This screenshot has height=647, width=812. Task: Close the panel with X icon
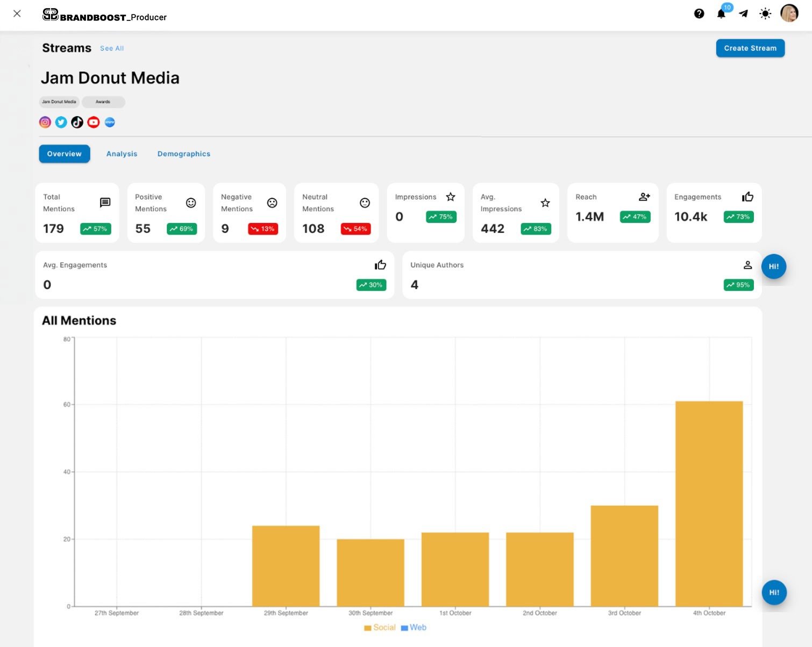pyautogui.click(x=17, y=13)
